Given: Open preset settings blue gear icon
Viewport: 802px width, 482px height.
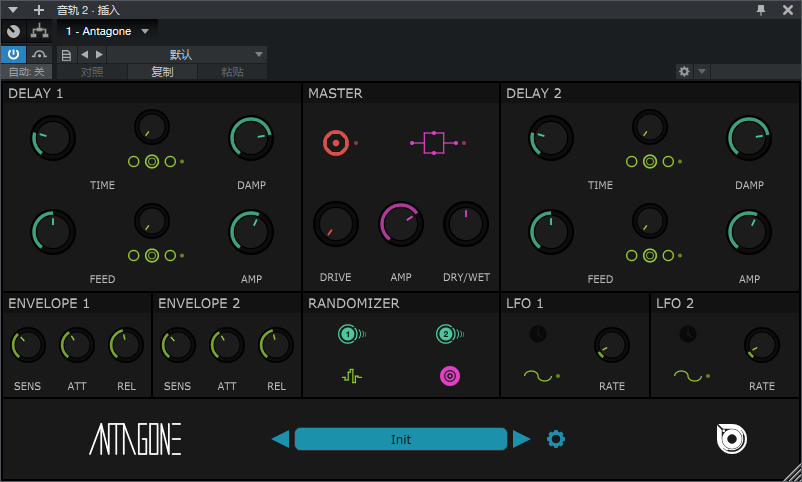Looking at the screenshot, I should 556,439.
